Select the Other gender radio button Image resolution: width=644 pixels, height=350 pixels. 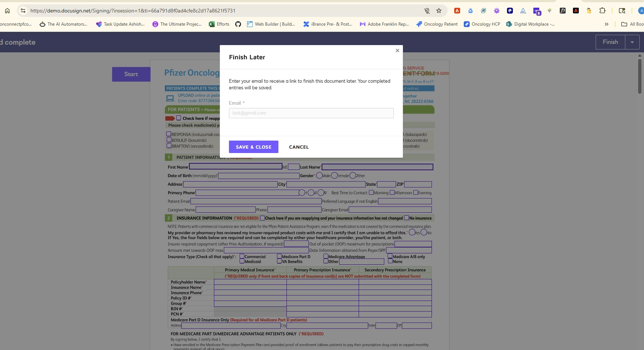click(352, 175)
